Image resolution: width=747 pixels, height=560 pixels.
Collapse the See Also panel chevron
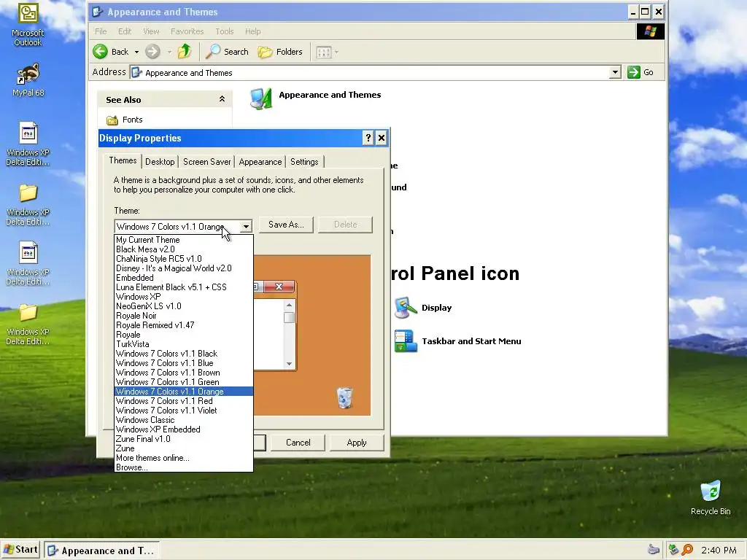coord(222,99)
